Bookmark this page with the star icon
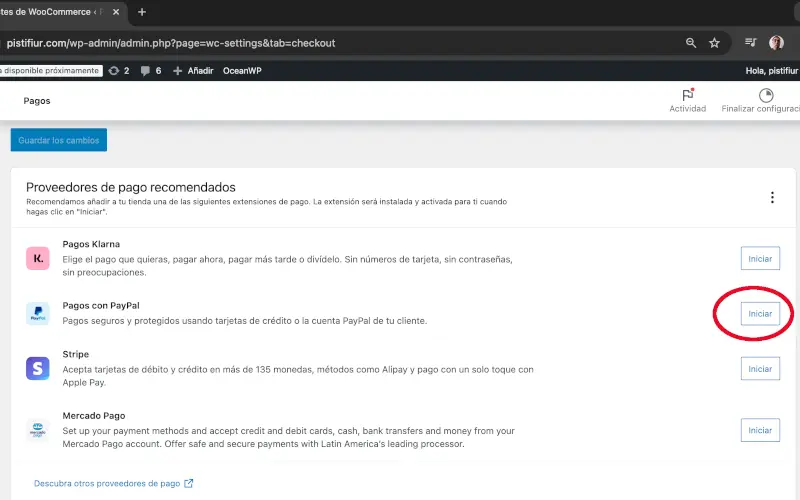The image size is (800, 500). [714, 43]
